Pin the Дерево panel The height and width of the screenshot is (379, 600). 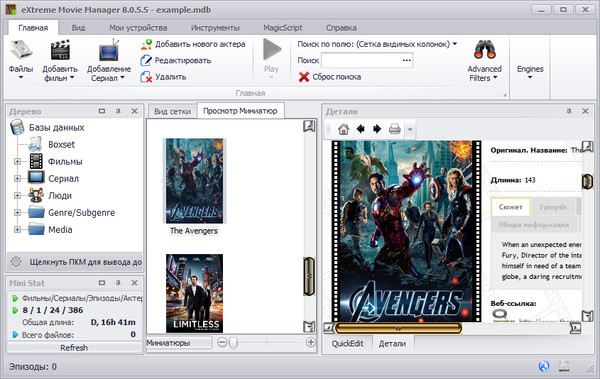118,111
